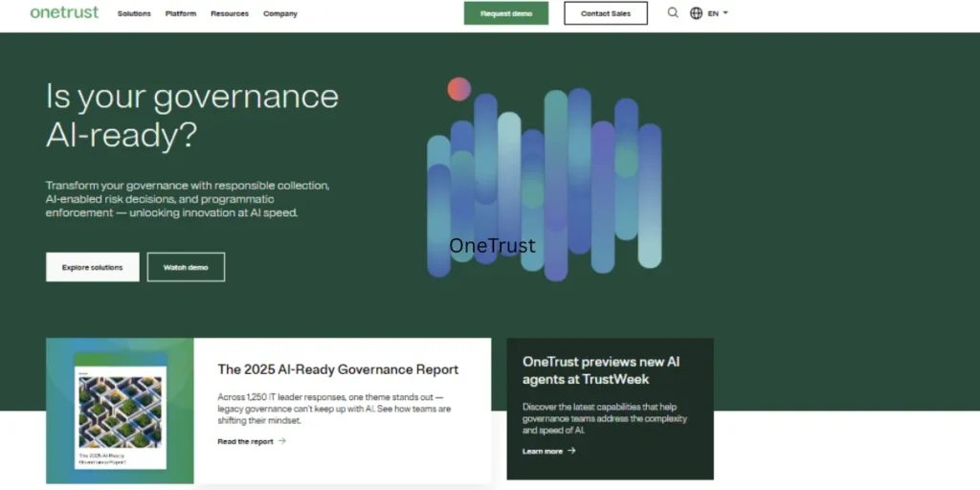Click the Contact Sales button
This screenshot has height=490, width=980.
click(606, 13)
